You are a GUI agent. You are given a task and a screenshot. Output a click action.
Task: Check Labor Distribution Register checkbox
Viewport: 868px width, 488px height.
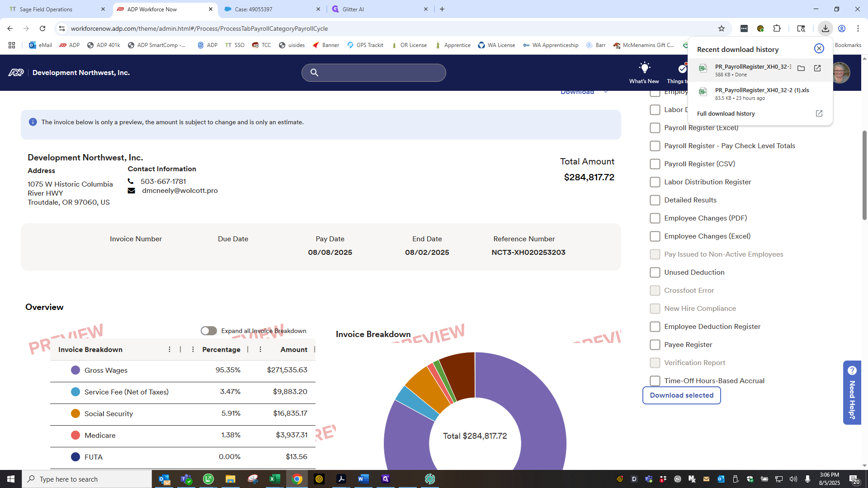tap(655, 182)
